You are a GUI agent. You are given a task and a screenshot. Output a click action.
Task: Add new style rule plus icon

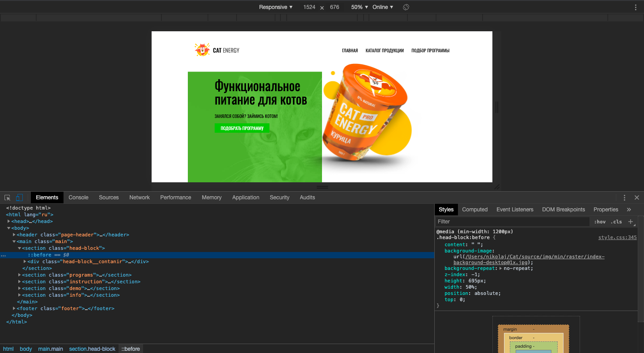[x=631, y=222]
